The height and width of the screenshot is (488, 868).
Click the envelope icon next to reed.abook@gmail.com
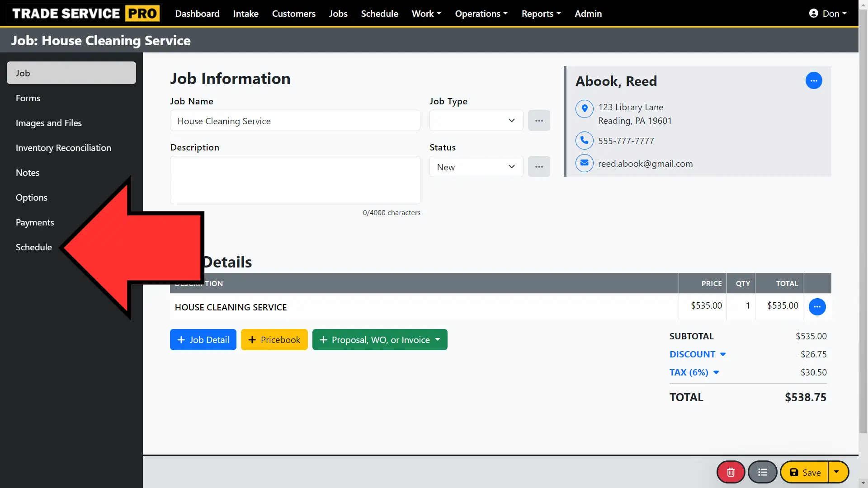tap(584, 163)
